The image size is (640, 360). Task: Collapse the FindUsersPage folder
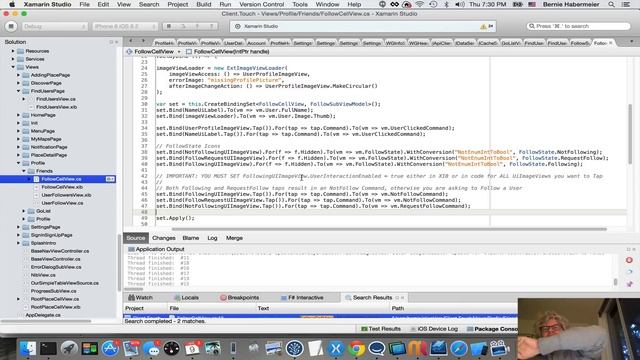18,91
